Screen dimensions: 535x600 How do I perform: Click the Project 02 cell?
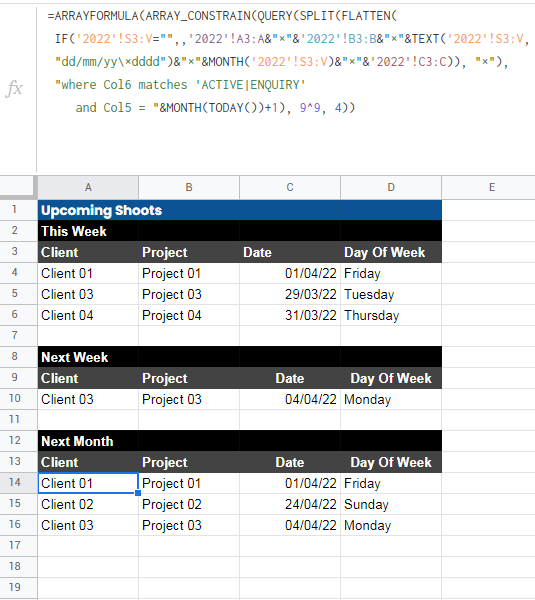(189, 504)
